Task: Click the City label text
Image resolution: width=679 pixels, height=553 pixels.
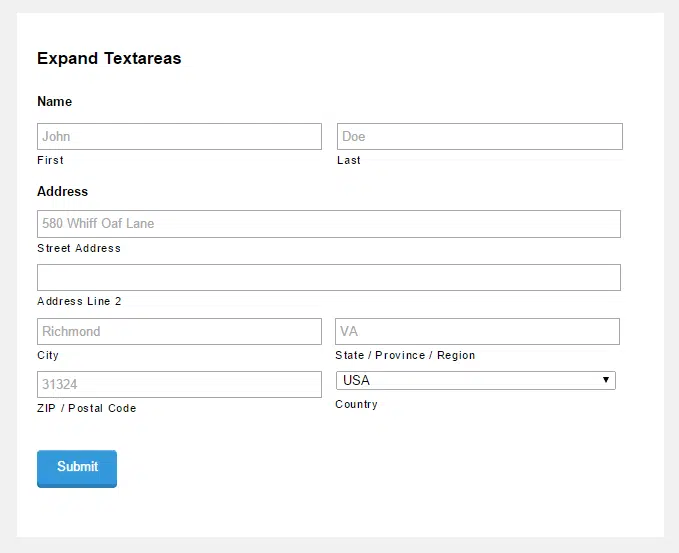Action: 48,355
